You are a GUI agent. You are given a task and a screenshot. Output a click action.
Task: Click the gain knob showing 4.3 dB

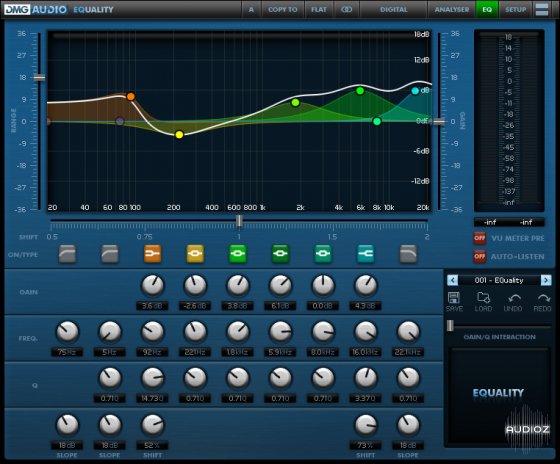[366, 285]
